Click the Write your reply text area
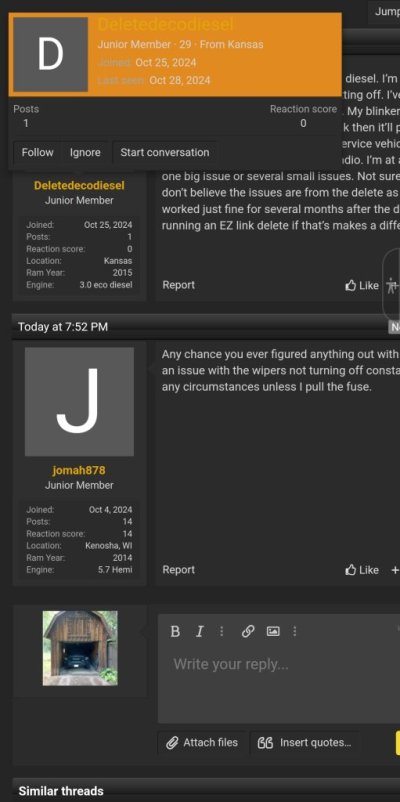The width and height of the screenshot is (400, 802). (279, 685)
